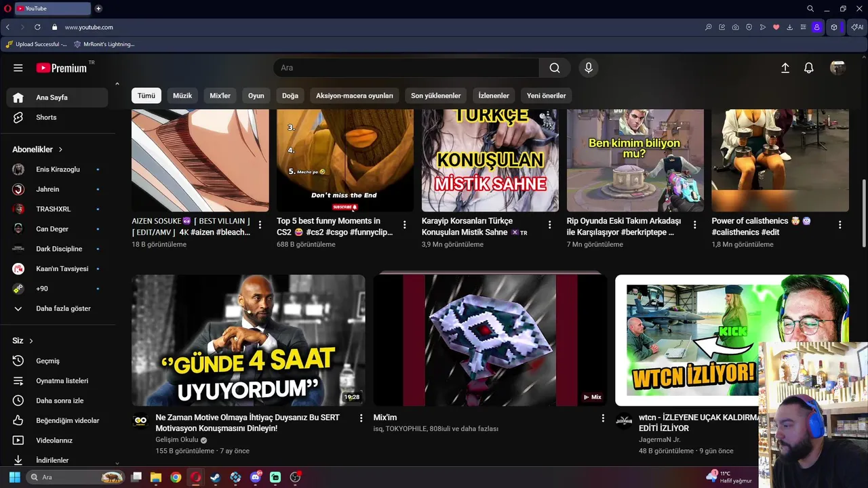Start voice search with the microphone
Image resolution: width=868 pixels, height=488 pixels.
tap(589, 68)
